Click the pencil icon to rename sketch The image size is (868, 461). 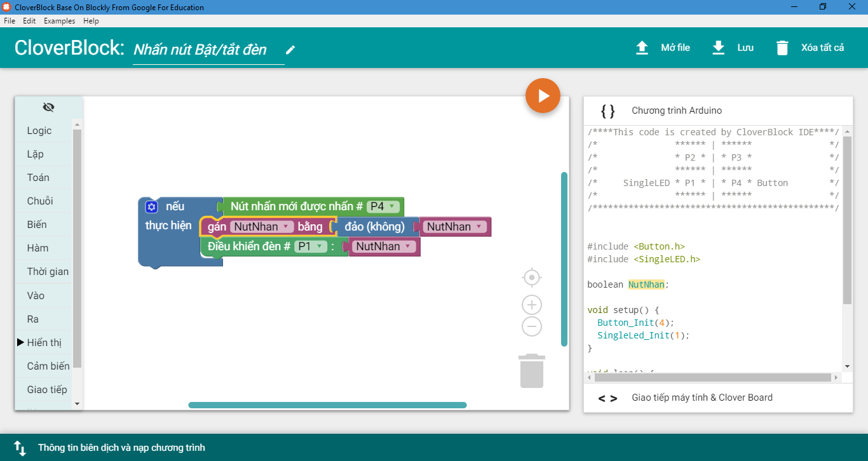click(x=290, y=50)
